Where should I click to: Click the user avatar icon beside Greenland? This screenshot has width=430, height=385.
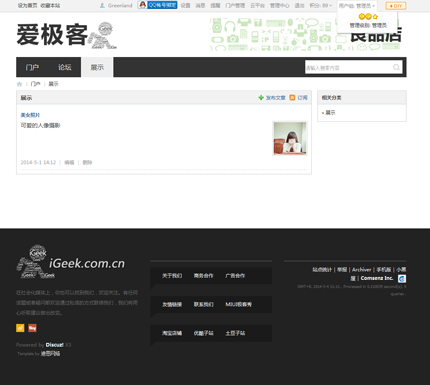tap(102, 5)
